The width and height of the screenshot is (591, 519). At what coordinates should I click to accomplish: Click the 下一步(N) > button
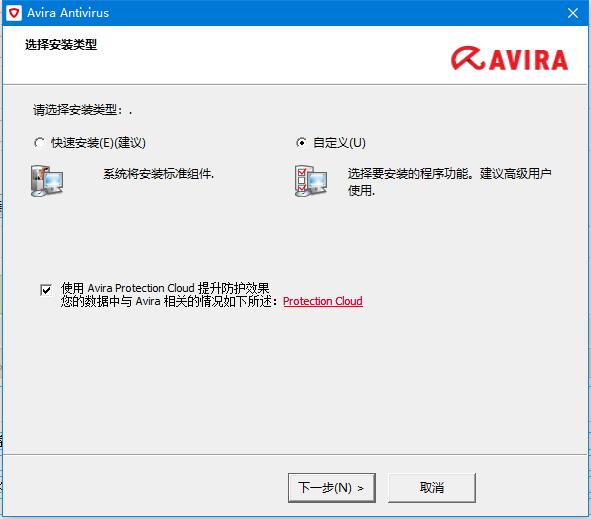coord(332,488)
